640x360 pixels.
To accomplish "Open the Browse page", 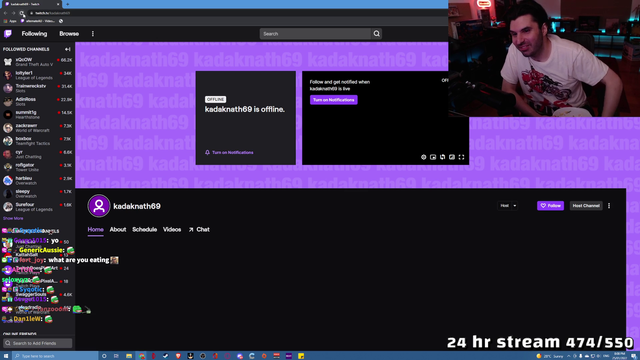I will click(69, 34).
